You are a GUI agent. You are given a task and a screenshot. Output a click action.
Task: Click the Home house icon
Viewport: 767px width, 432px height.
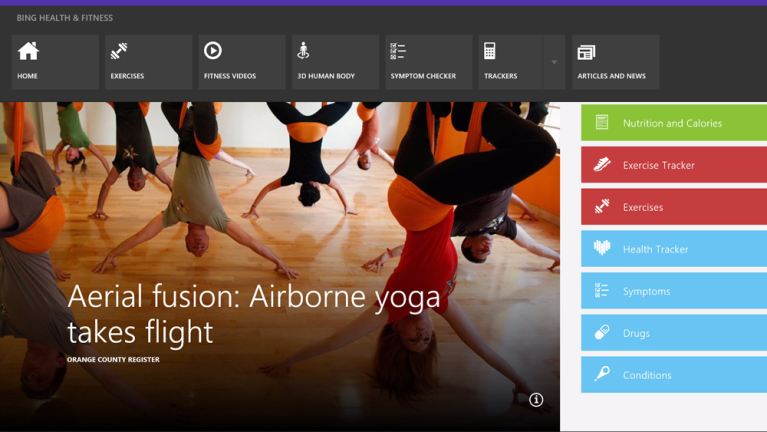pyautogui.click(x=28, y=51)
